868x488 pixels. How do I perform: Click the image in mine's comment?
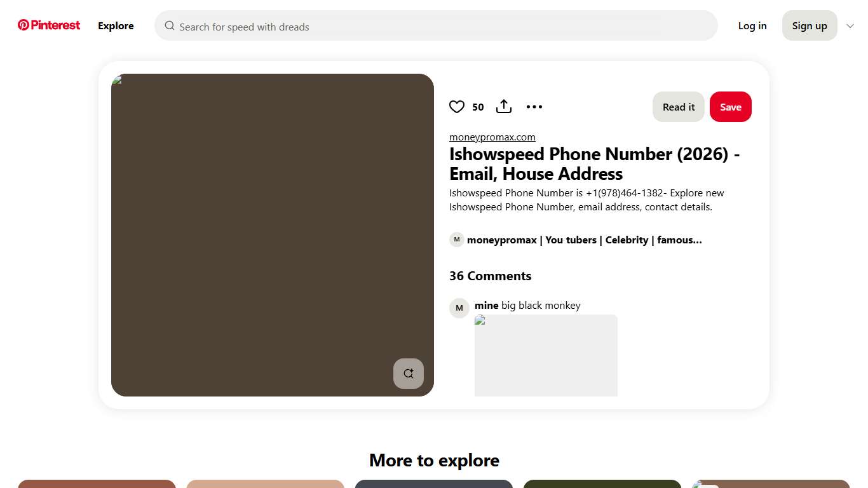click(x=545, y=355)
